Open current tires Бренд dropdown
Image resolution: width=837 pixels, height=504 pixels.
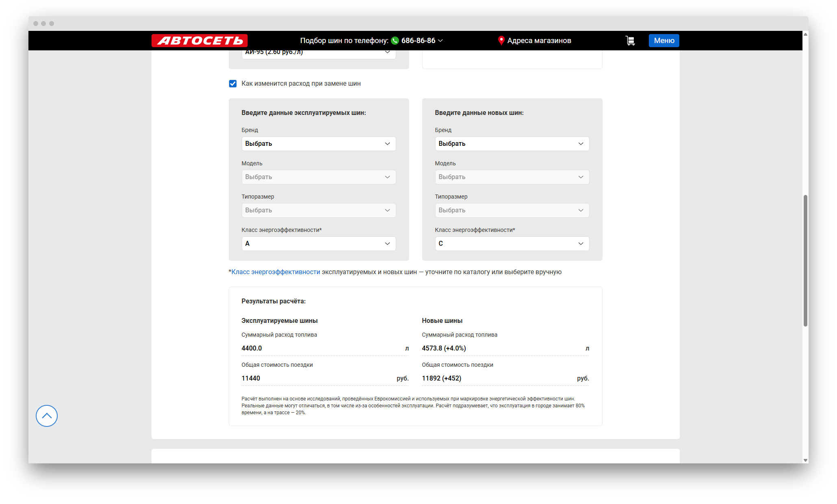click(319, 144)
